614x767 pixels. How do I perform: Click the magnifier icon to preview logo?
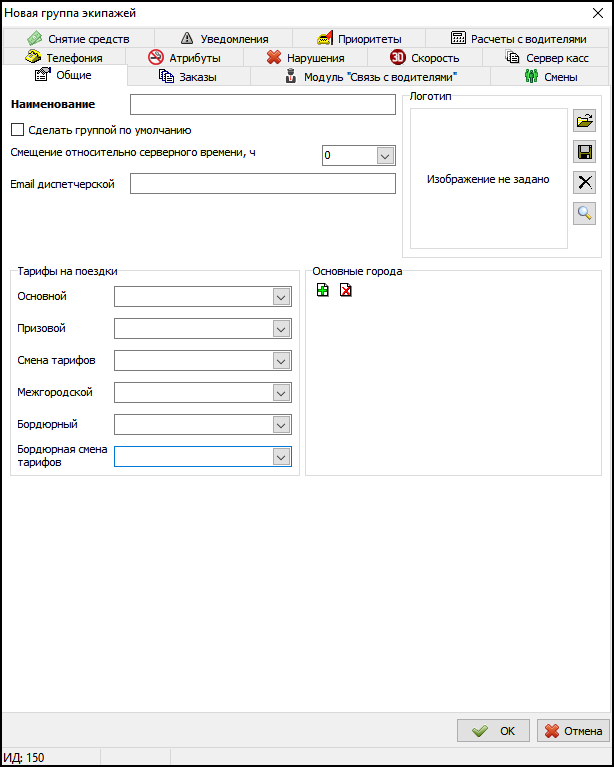585,212
